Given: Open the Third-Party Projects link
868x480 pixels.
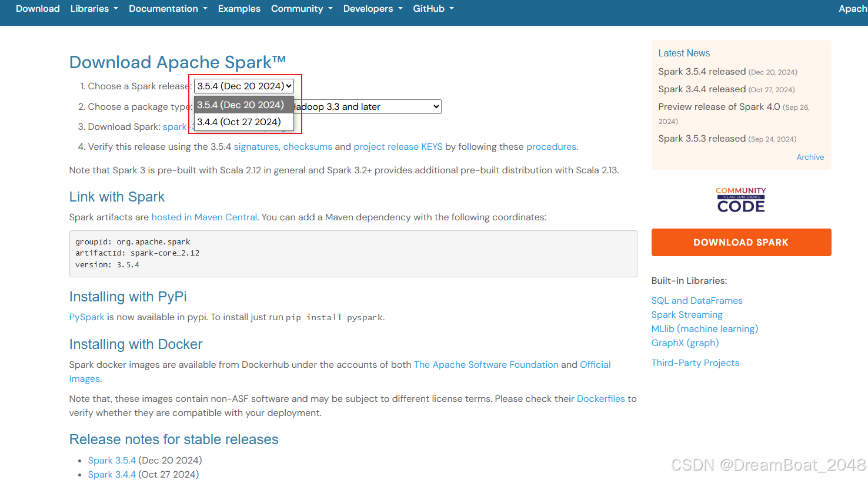Looking at the screenshot, I should pos(695,362).
